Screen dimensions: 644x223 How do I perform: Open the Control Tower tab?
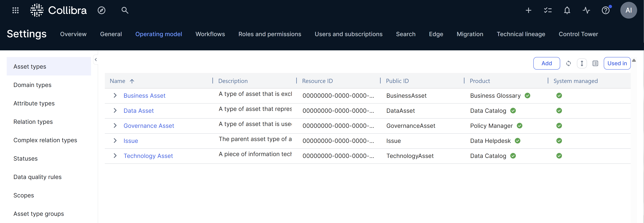coord(578,34)
